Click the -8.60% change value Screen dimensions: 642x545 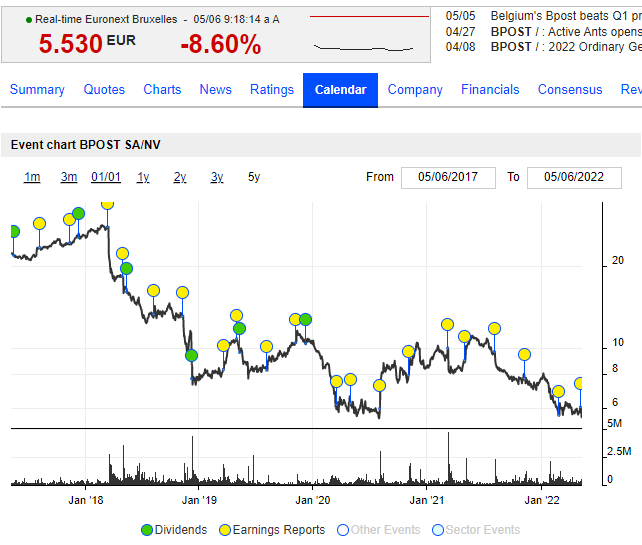click(x=221, y=44)
